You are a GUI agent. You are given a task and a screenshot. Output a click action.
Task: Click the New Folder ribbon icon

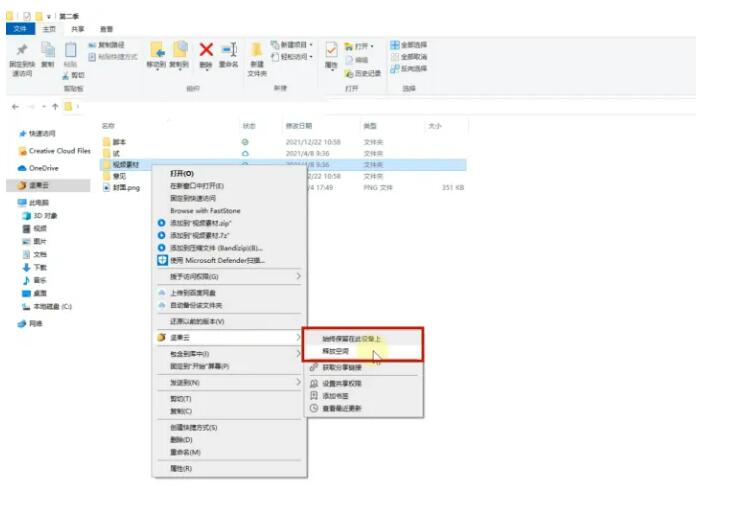click(x=257, y=55)
